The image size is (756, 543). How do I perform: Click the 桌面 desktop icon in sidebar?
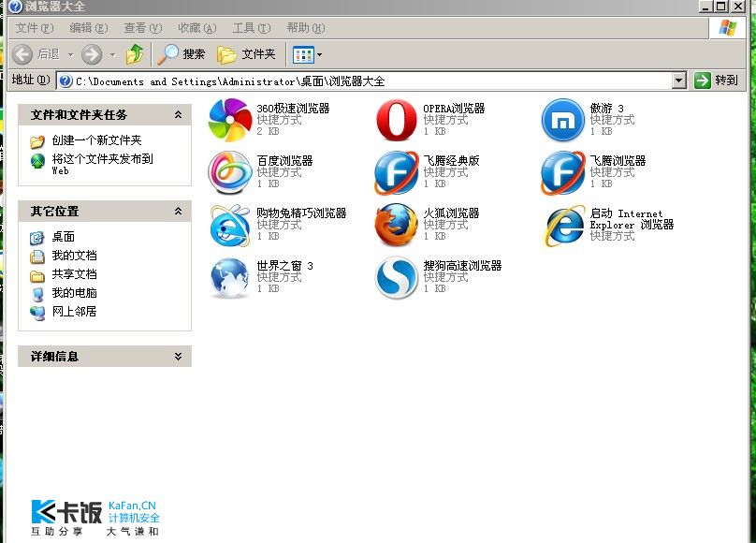point(37,238)
